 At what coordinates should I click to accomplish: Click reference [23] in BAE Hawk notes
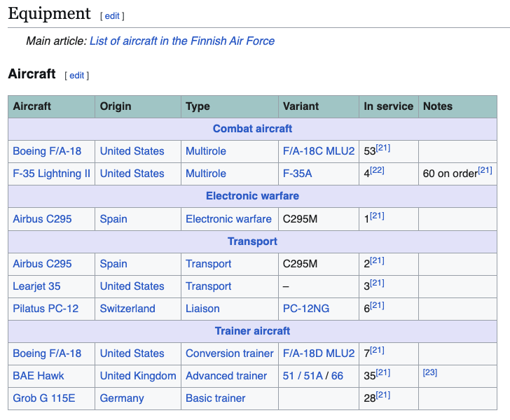click(x=430, y=372)
